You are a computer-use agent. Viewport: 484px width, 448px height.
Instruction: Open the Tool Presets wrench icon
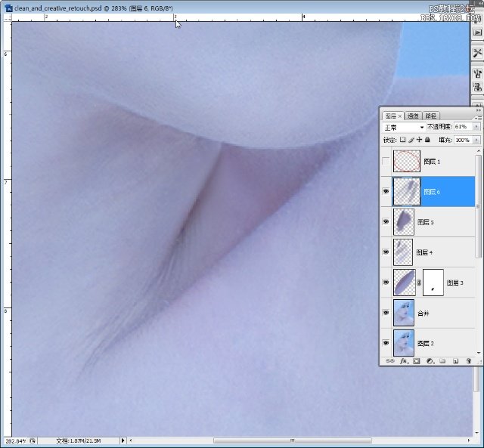tap(477, 53)
